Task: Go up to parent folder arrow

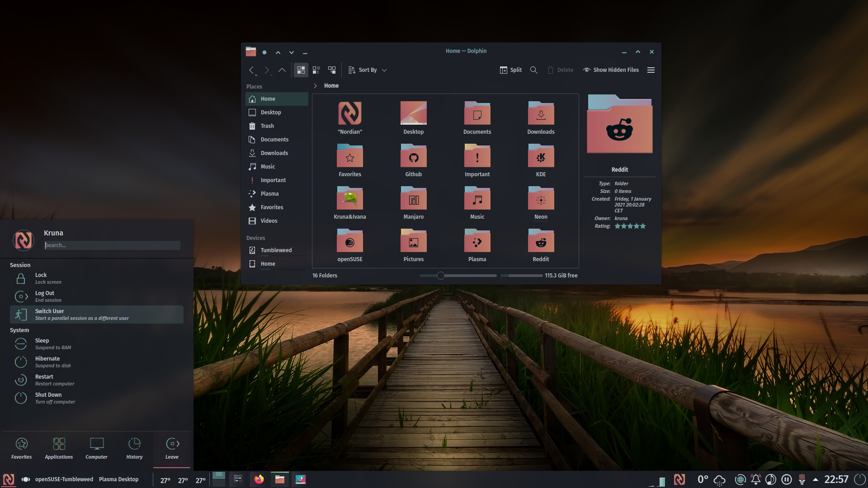Action: [282, 70]
